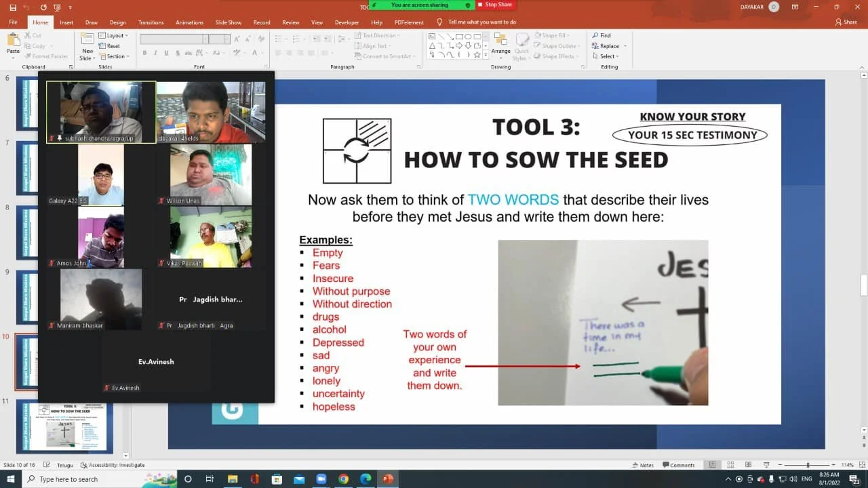Image resolution: width=868 pixels, height=488 pixels.
Task: Open Zoom app from the taskbar
Action: pos(321,479)
